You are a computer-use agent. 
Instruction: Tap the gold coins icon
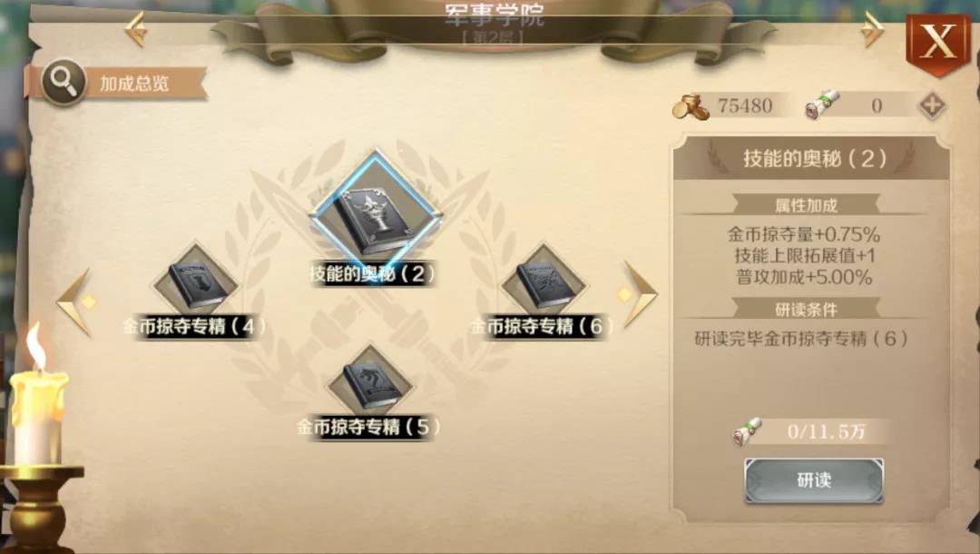(691, 107)
